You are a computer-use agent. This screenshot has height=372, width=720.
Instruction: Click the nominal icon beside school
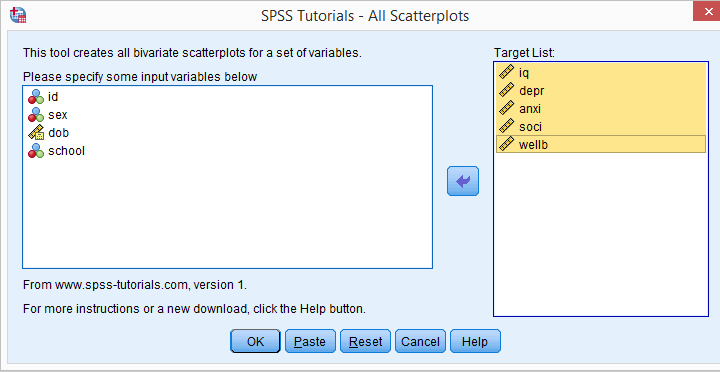point(35,151)
